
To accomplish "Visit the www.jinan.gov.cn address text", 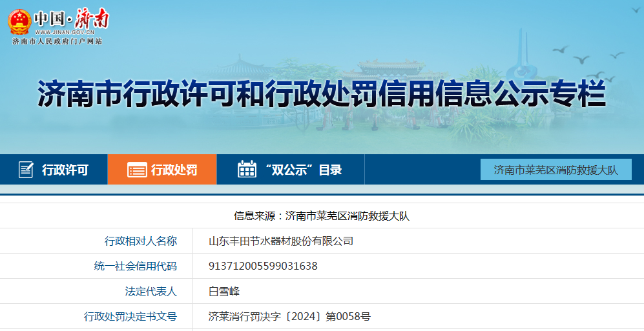I will 65,32.
